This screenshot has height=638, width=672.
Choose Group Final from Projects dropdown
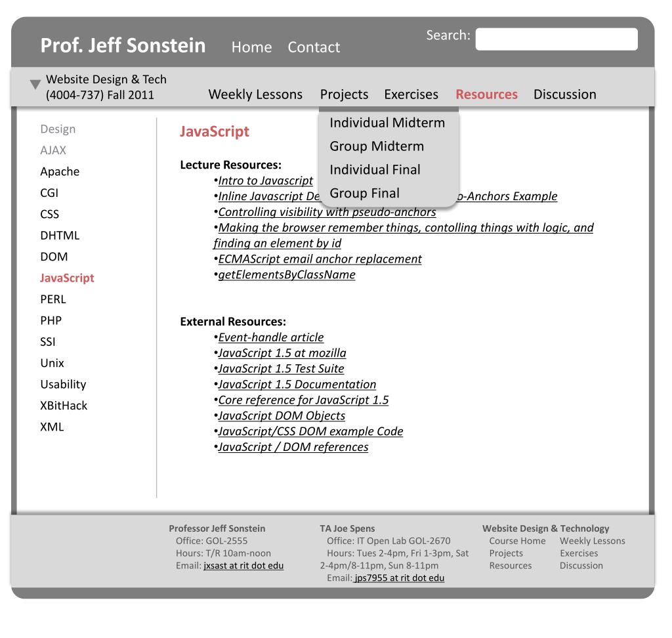point(365,194)
